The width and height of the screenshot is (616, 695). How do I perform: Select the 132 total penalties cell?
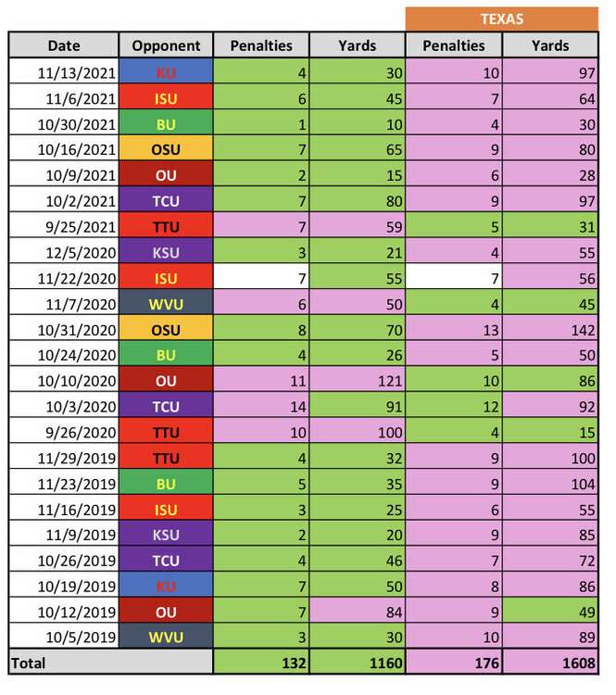260,663
